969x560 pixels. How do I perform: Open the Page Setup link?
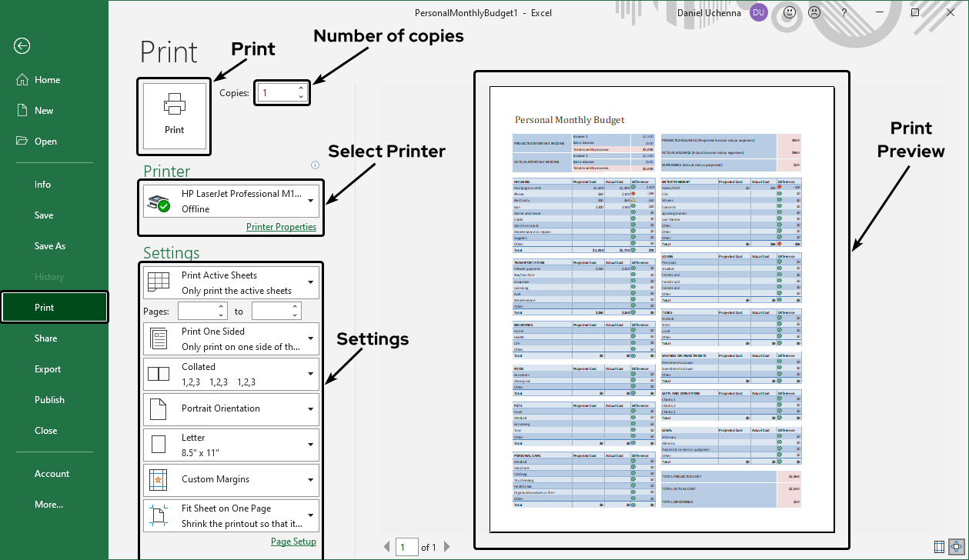click(x=293, y=542)
